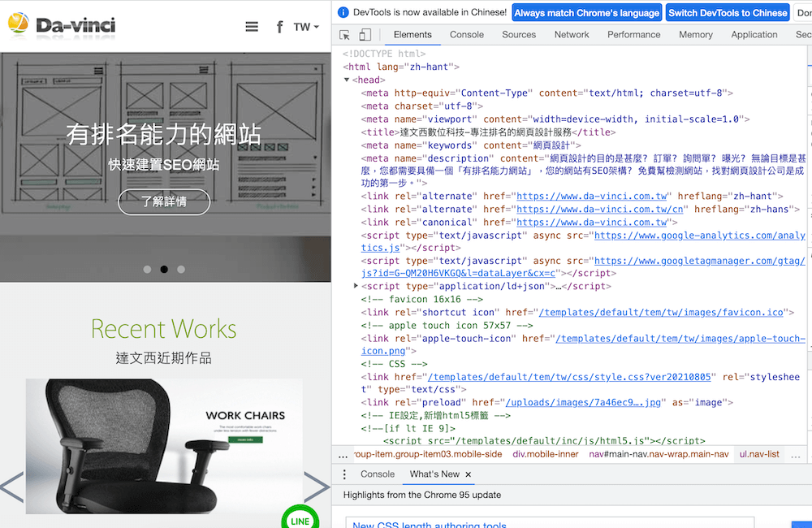Open the Sources tab in DevTools
The image size is (812, 528).
(518, 35)
